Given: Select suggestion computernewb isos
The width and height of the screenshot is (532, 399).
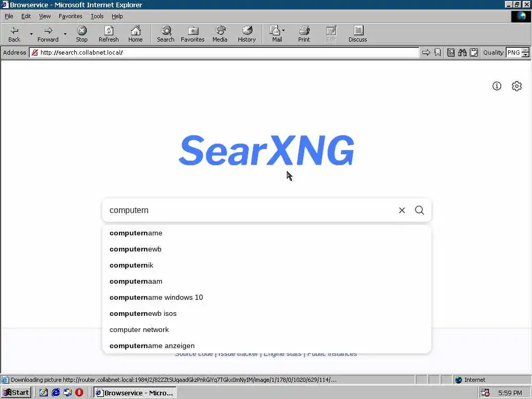Looking at the screenshot, I should 267,313.
